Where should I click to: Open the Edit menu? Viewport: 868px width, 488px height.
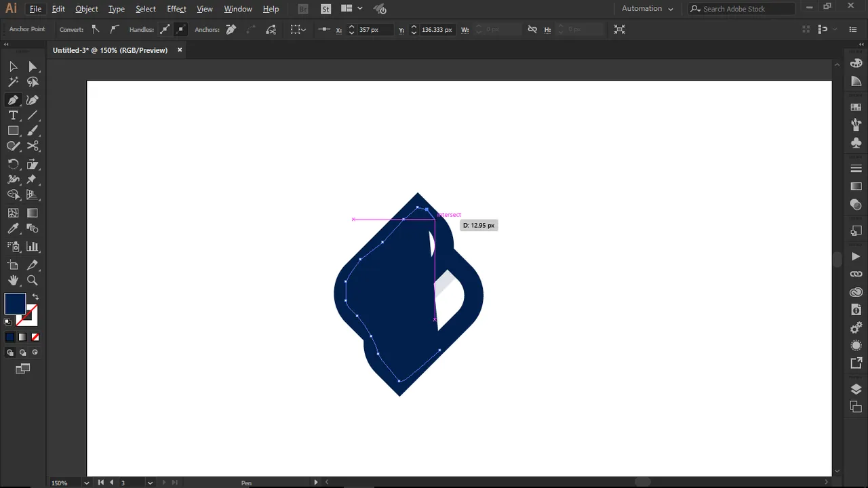(x=58, y=9)
